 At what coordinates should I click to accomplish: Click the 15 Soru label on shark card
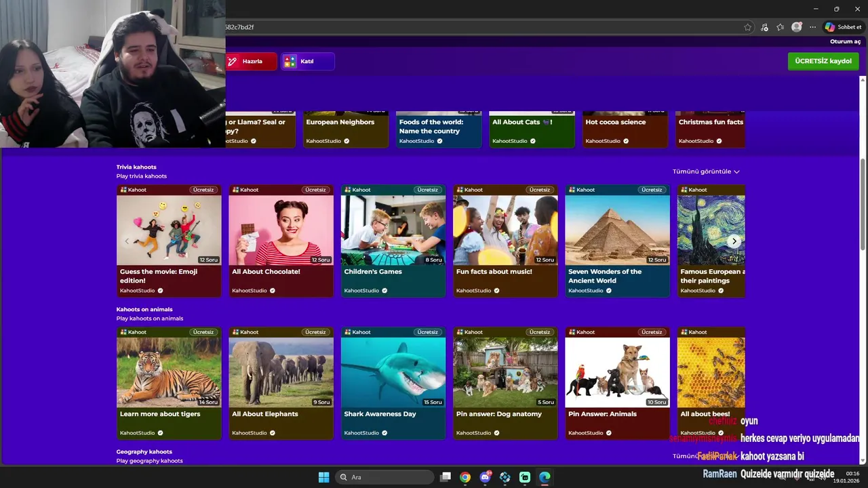[433, 402]
